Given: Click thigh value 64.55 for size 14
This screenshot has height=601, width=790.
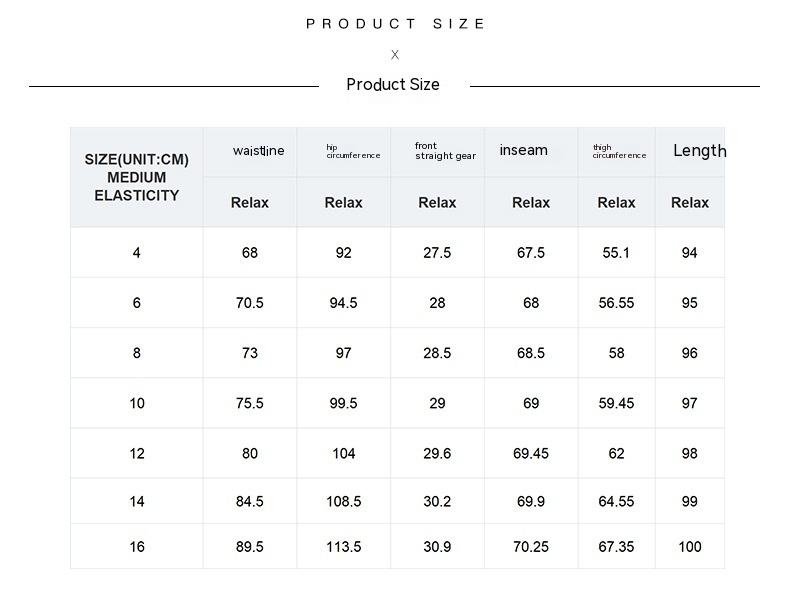Looking at the screenshot, I should tap(616, 501).
